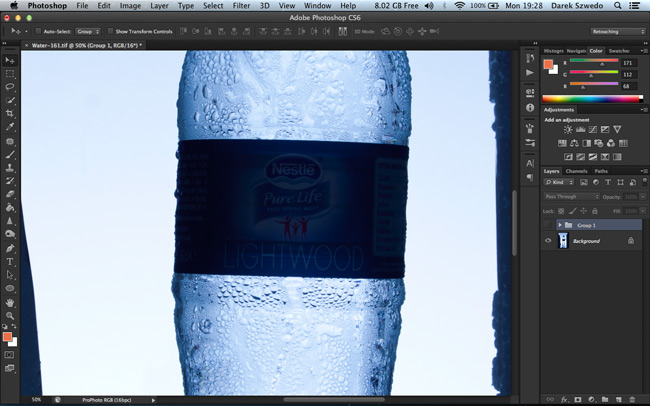Select the Ellipse shape tool
This screenshot has width=650, height=406.
point(10,288)
